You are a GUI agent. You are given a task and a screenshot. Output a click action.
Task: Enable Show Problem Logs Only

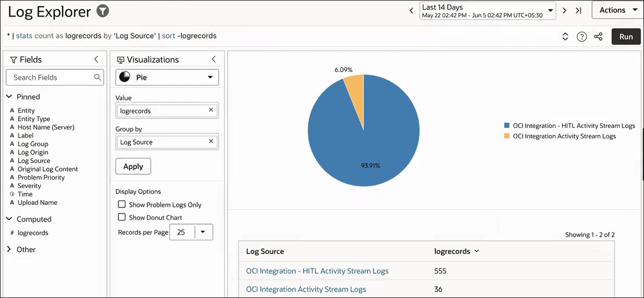coord(121,204)
